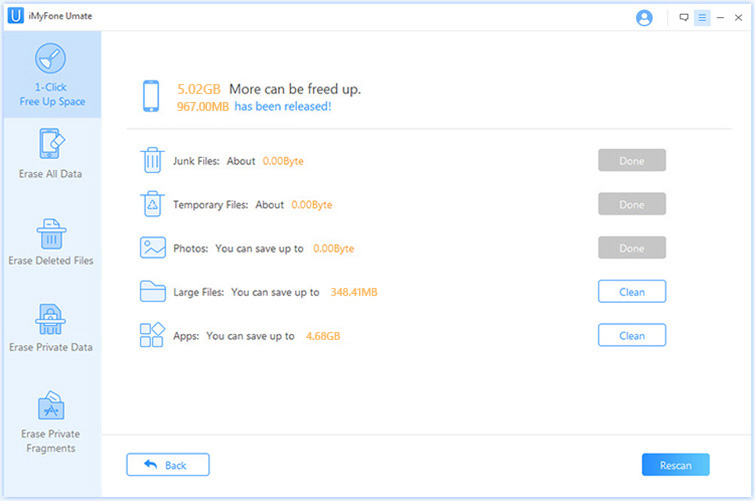Click Done button for Junk Files
This screenshot has height=501, width=755.
(632, 160)
